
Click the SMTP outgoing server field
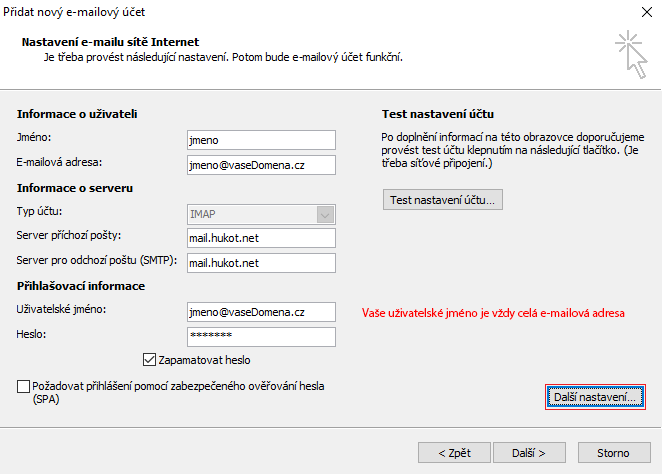[261, 263]
